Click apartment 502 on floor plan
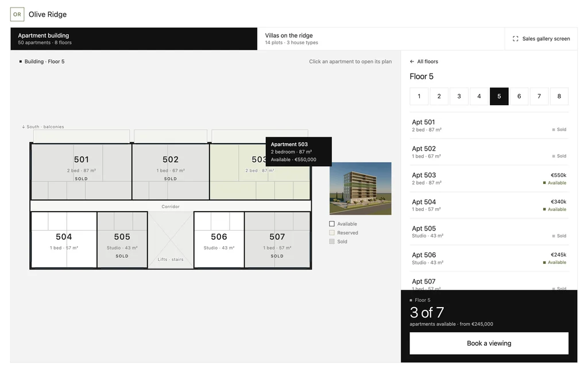 pos(171,171)
